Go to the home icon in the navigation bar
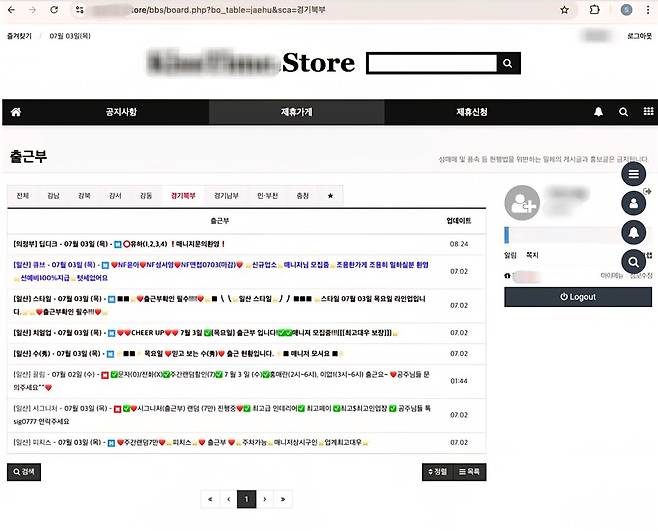 point(16,112)
